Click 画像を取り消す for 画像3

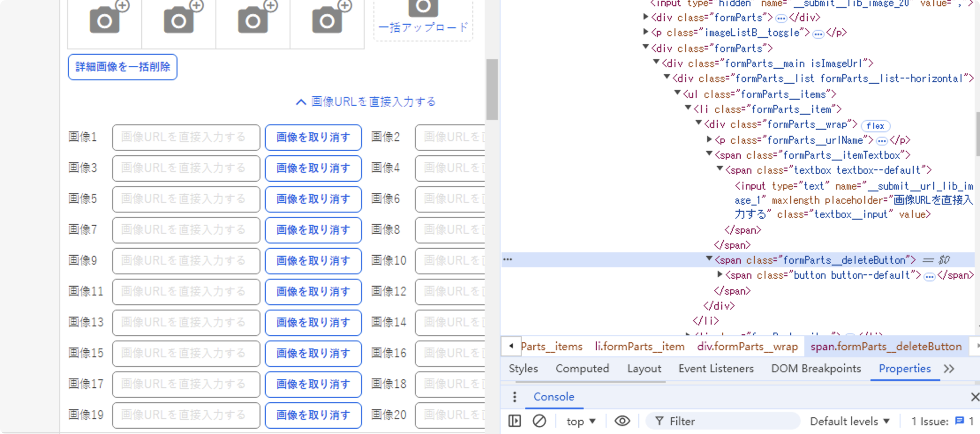coord(313,168)
